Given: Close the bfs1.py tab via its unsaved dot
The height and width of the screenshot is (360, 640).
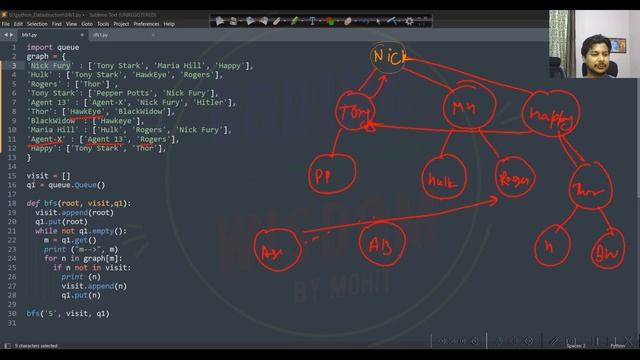Looking at the screenshot, I should [82, 35].
